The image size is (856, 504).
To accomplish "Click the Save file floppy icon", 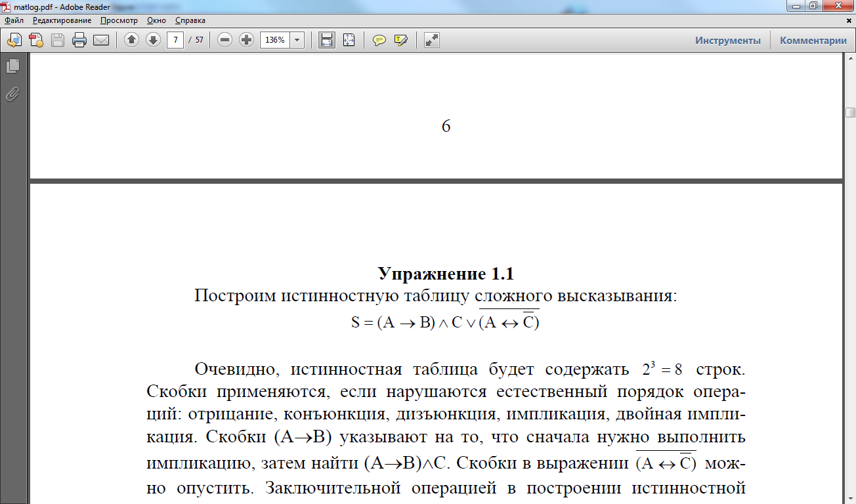I will pyautogui.click(x=58, y=40).
